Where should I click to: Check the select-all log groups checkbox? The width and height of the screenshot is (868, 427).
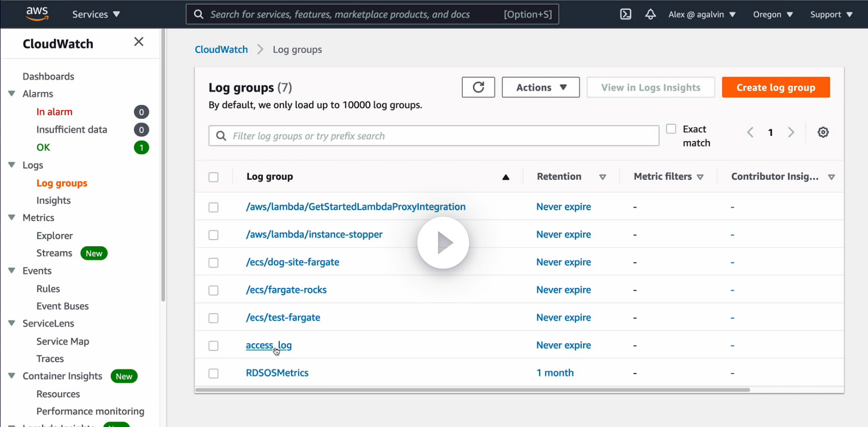click(214, 177)
